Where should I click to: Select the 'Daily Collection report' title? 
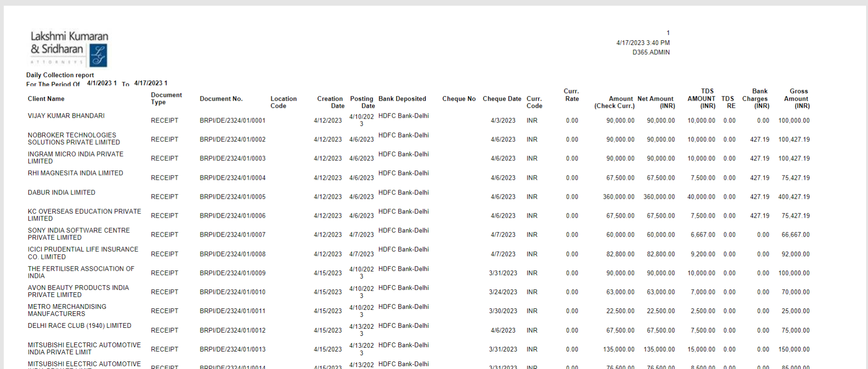pos(60,75)
